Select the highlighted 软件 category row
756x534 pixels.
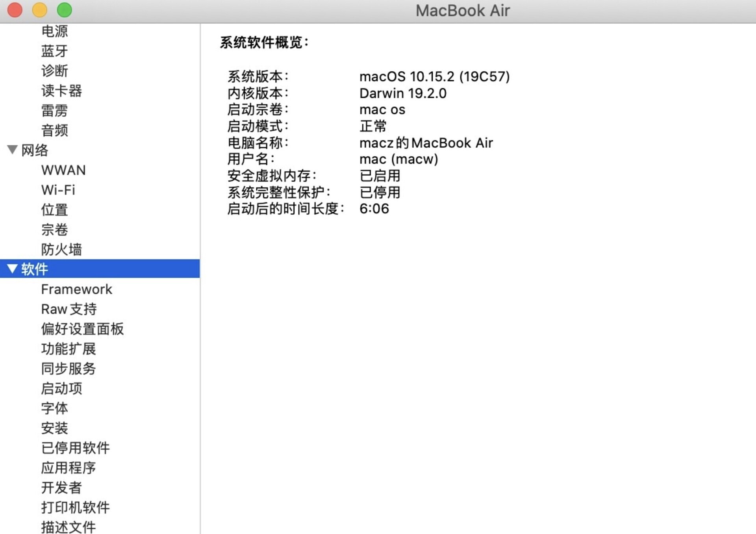point(100,269)
